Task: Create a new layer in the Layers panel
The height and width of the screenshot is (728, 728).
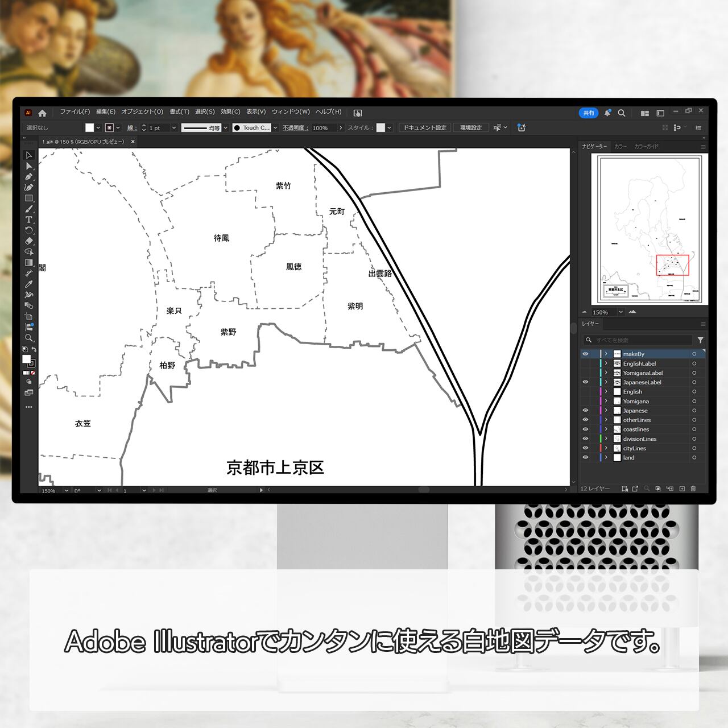Action: pyautogui.click(x=682, y=489)
